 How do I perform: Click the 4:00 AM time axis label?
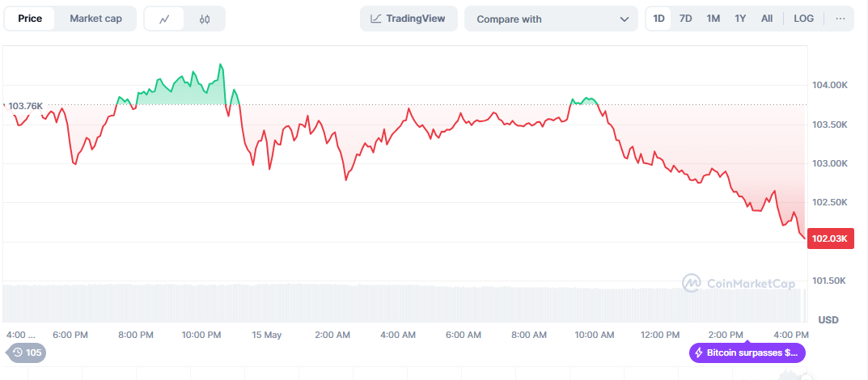pyautogui.click(x=397, y=335)
